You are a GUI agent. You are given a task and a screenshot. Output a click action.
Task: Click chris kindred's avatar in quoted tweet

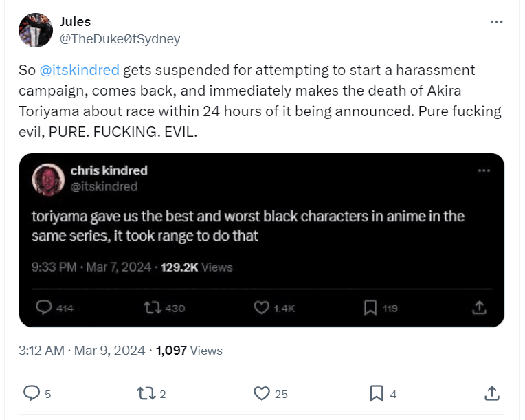coord(48,179)
